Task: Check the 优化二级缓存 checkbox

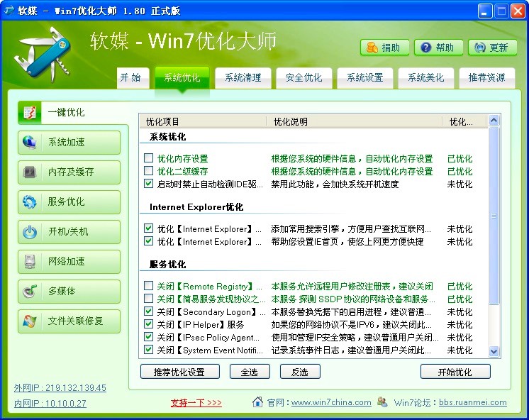Action: click(148, 170)
